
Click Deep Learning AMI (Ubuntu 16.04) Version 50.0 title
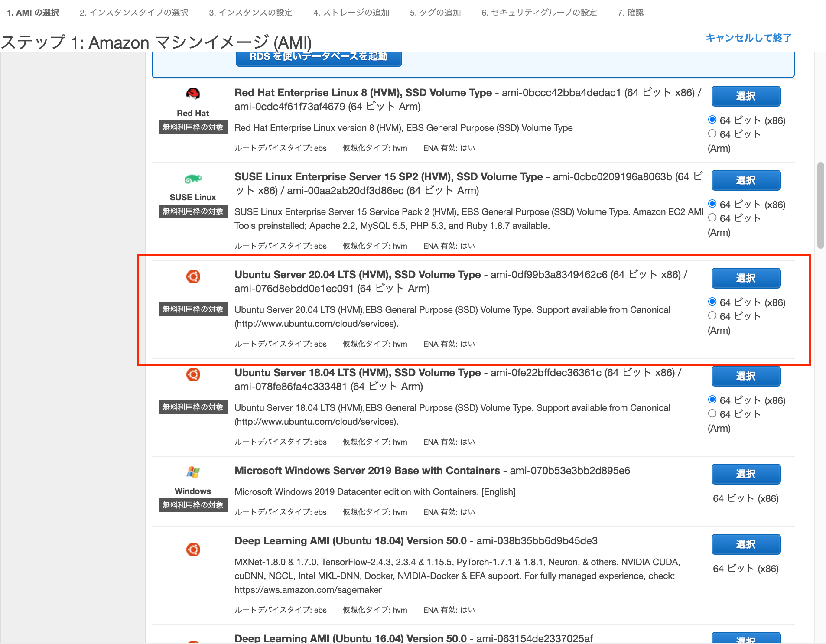point(351,638)
